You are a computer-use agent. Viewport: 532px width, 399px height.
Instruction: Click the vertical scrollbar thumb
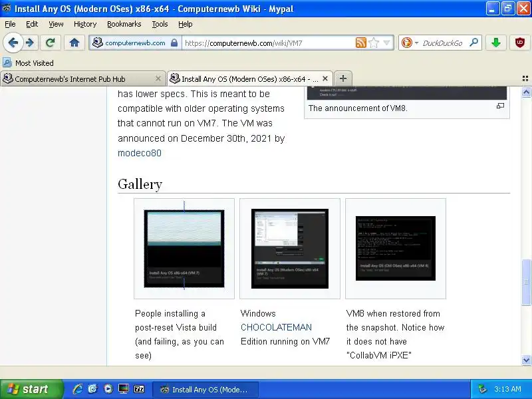point(526,282)
